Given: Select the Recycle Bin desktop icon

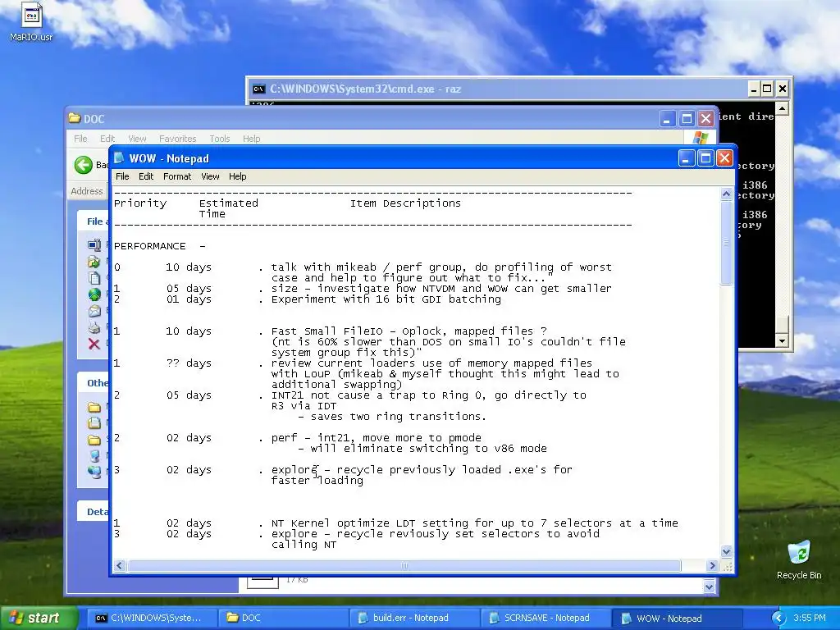Looking at the screenshot, I should pyautogui.click(x=799, y=559).
